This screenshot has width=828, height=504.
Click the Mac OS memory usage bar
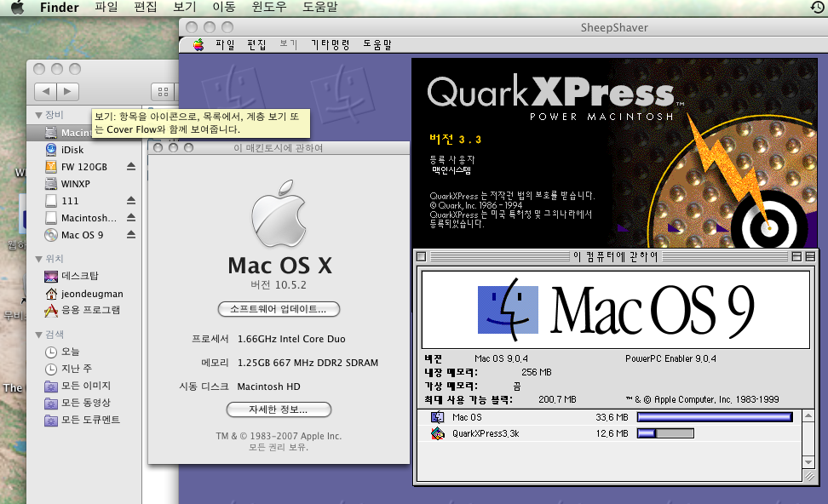[x=715, y=417]
